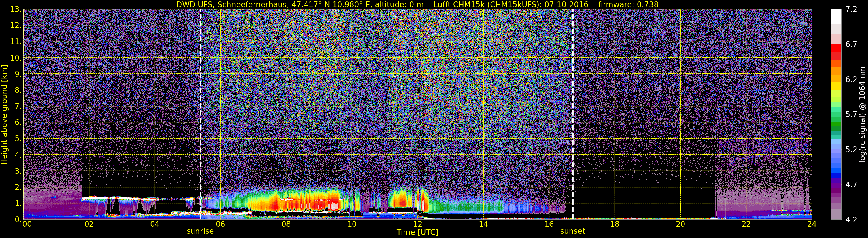
Task: Click the colorbar value 6.7
Action: point(852,44)
